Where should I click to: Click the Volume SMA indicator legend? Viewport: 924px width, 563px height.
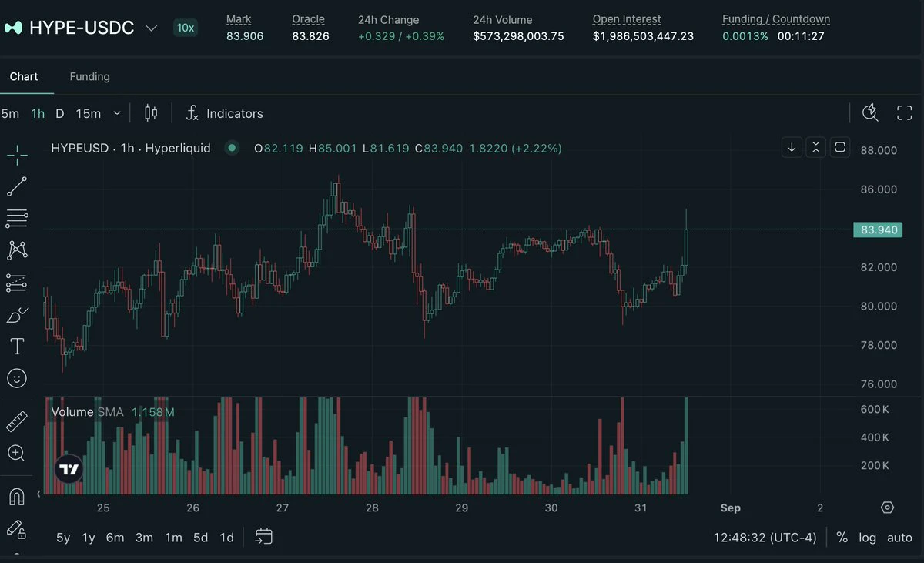(x=112, y=412)
